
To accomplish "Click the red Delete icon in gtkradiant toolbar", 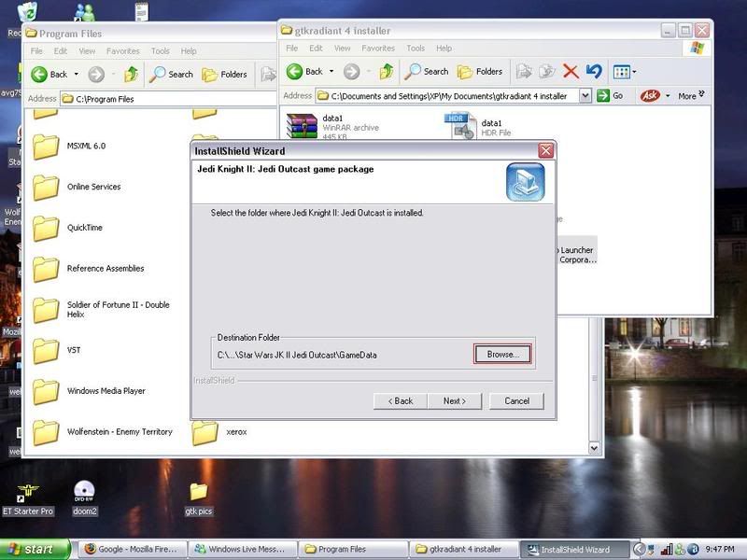I will [570, 71].
